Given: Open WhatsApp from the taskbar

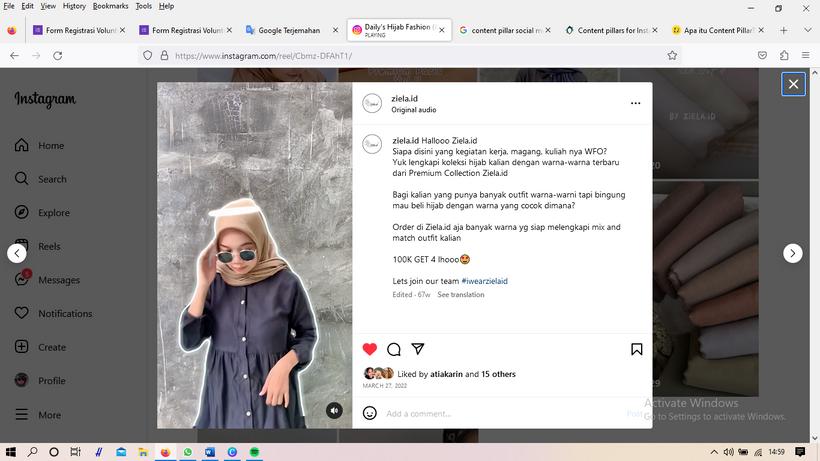Looking at the screenshot, I should click(x=188, y=452).
